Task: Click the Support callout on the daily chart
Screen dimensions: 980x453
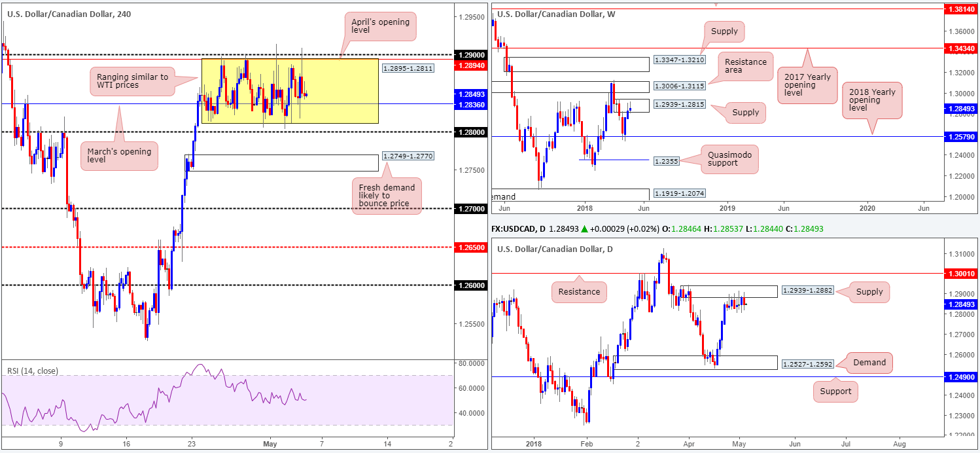Action: [x=837, y=391]
